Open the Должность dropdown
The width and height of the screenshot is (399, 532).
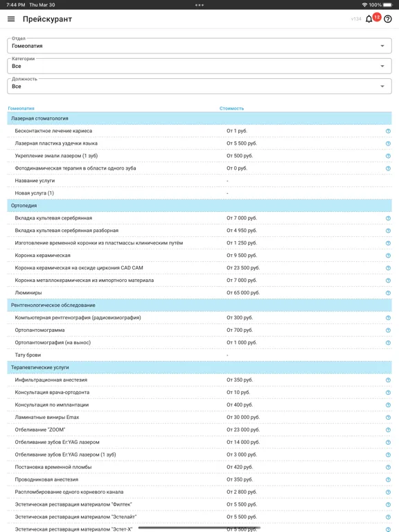(x=199, y=87)
